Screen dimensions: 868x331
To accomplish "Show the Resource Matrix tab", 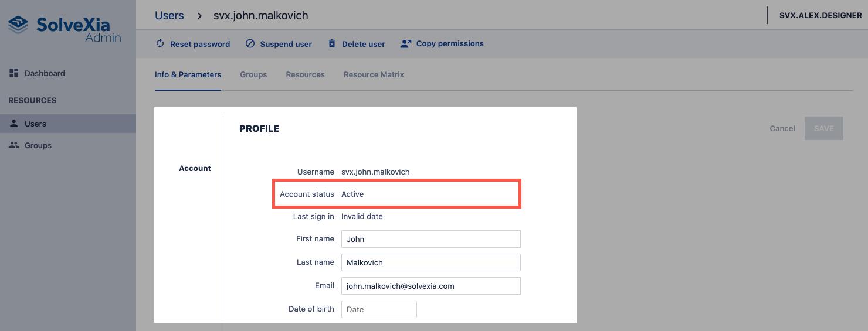I will [374, 75].
